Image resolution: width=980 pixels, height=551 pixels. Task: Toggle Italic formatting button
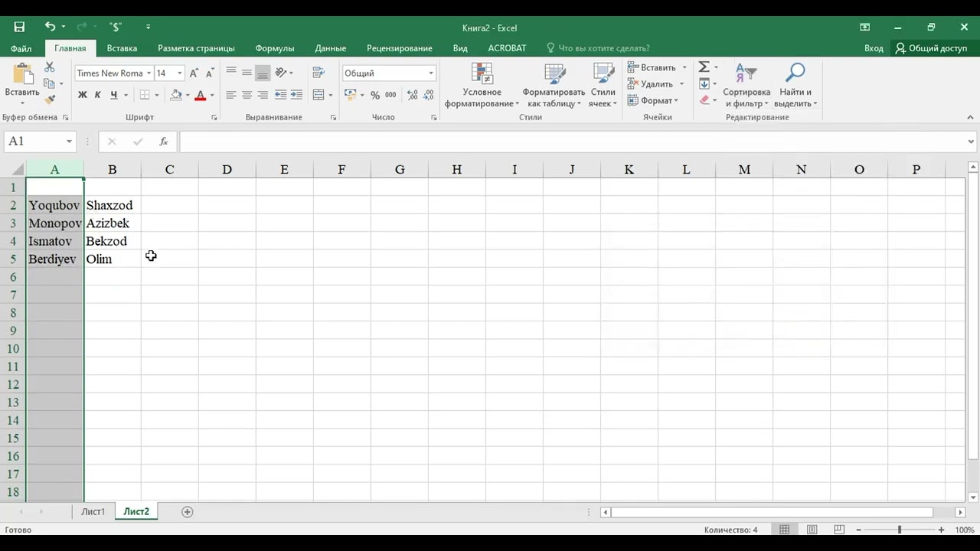coord(97,95)
